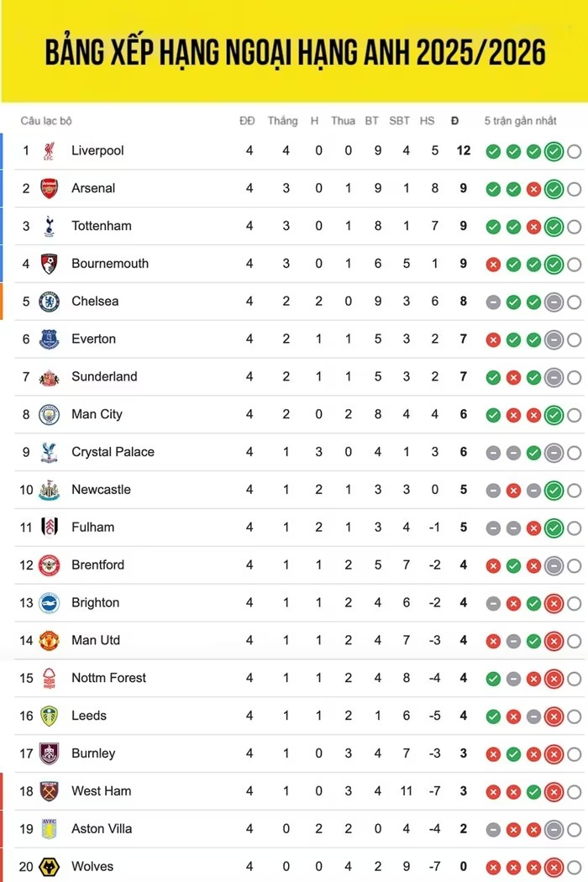Click the Chelsea club crest
588x882 pixels.
pyautogui.click(x=49, y=302)
